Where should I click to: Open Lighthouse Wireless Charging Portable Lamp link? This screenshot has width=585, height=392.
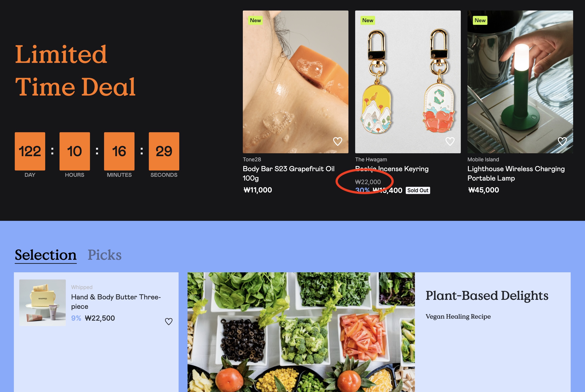tap(516, 173)
